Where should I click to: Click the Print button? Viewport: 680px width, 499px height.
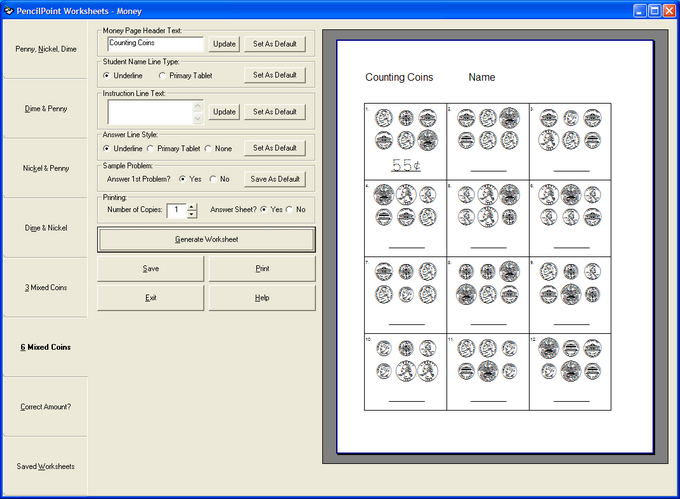262,268
